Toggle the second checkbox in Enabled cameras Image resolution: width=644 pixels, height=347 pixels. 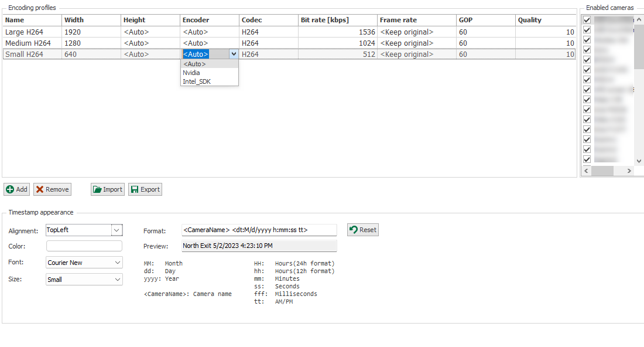pyautogui.click(x=587, y=29)
